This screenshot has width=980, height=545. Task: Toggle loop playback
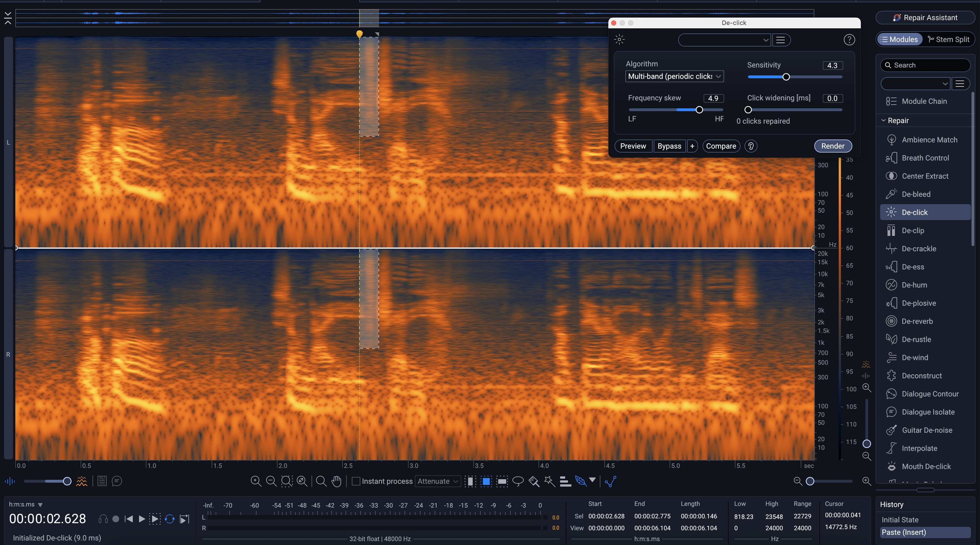point(170,519)
